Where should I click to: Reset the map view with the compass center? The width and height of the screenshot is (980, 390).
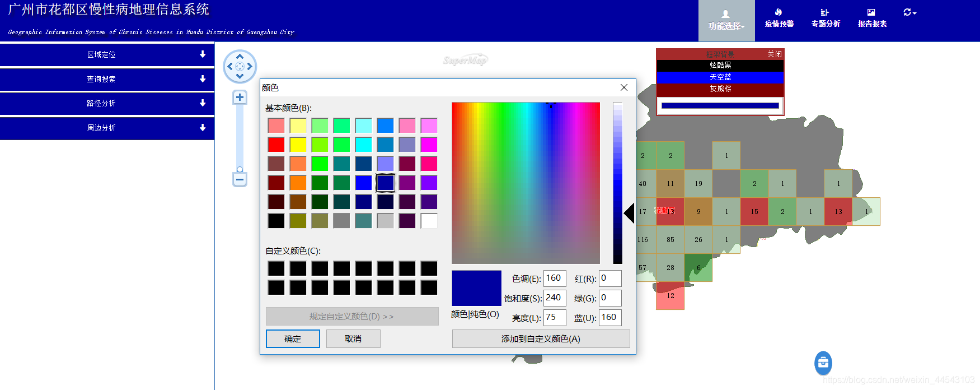point(240,66)
